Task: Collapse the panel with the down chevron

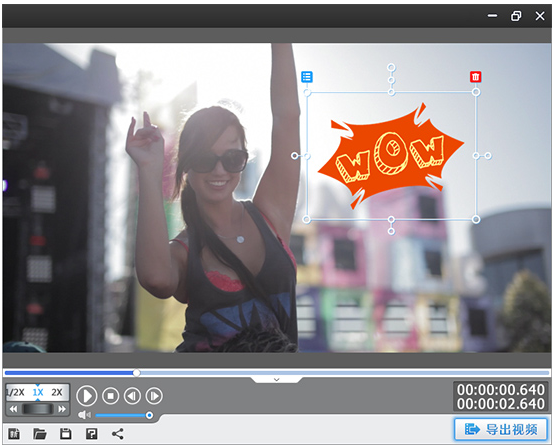Action: click(277, 379)
